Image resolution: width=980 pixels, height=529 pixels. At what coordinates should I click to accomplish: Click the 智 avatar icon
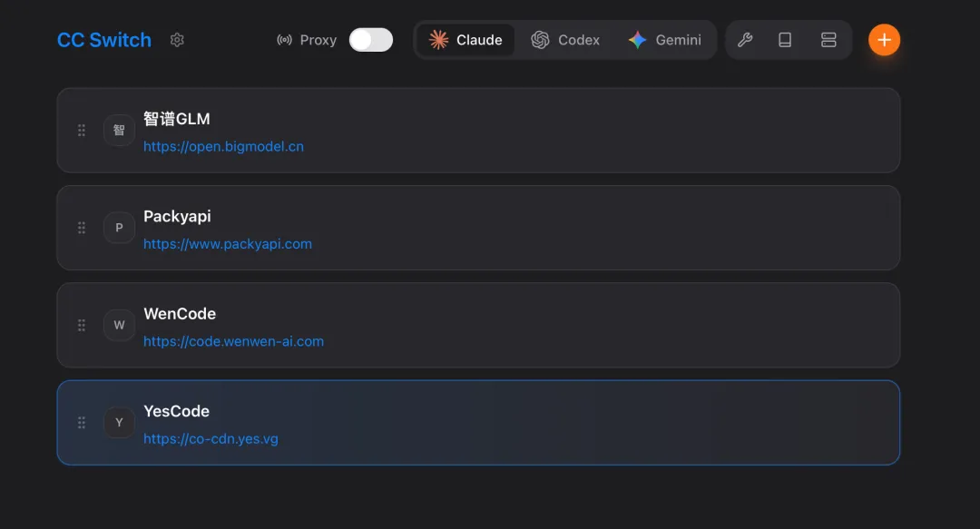(x=119, y=130)
